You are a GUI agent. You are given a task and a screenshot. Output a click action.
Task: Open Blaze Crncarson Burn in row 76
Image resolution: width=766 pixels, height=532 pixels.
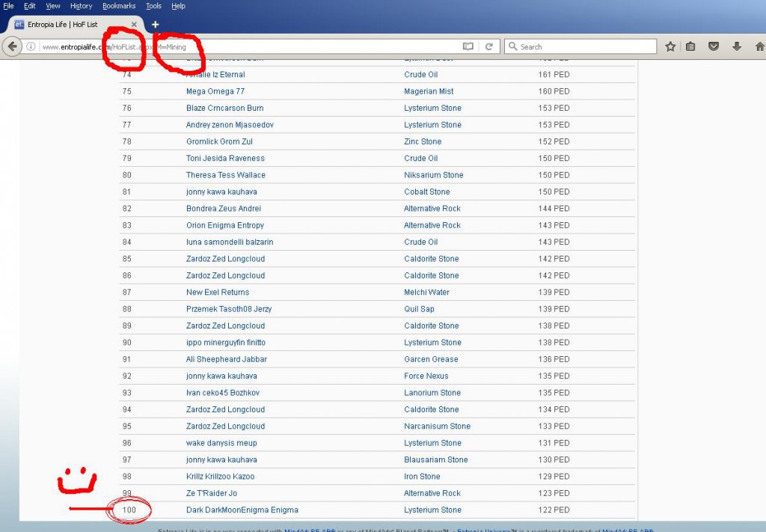pyautogui.click(x=224, y=108)
